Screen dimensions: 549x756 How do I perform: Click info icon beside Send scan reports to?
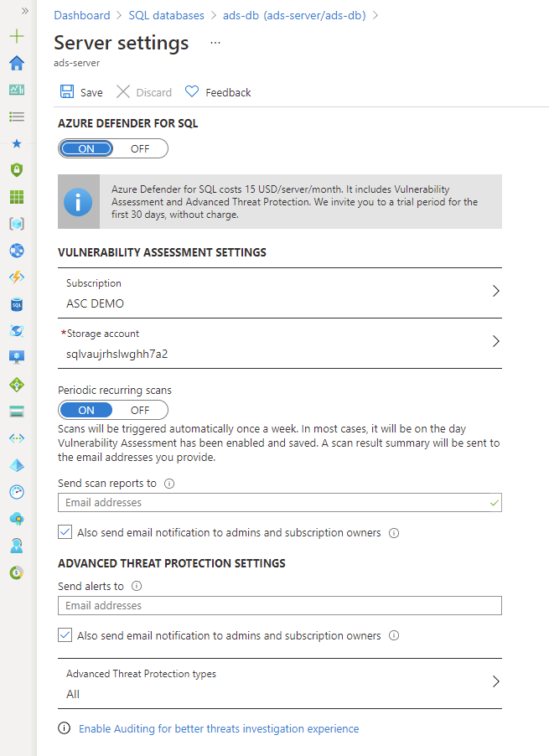coord(169,484)
